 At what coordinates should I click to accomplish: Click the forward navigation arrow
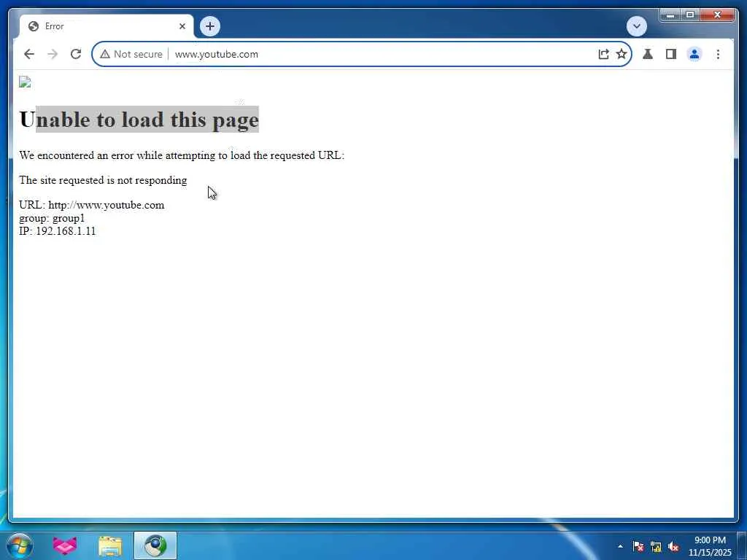coord(53,54)
